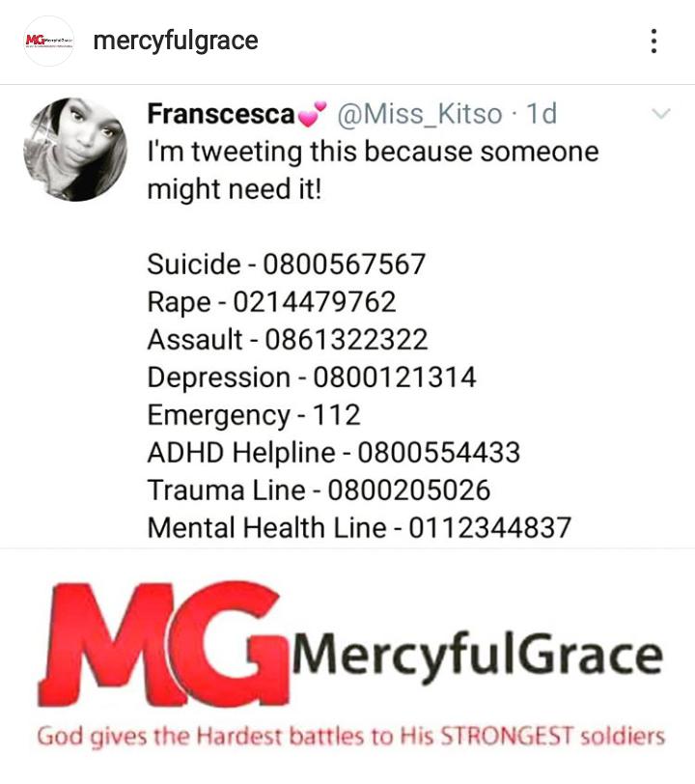Open the @Miss_Kitso handle
Screen dimensions: 695x784
[x=420, y=115]
